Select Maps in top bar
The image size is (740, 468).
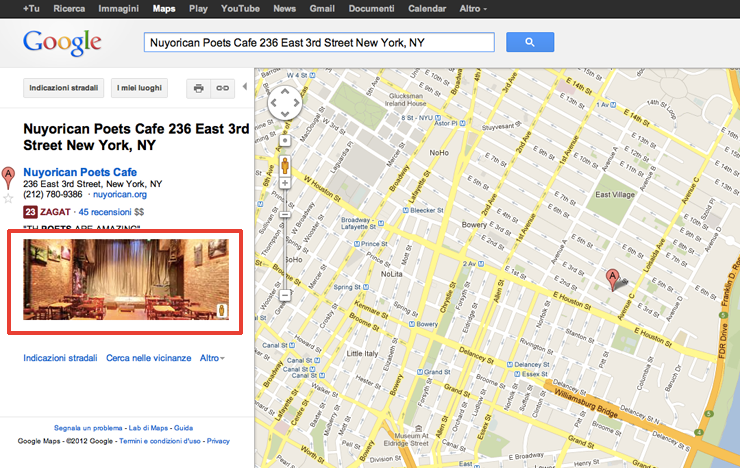click(164, 8)
